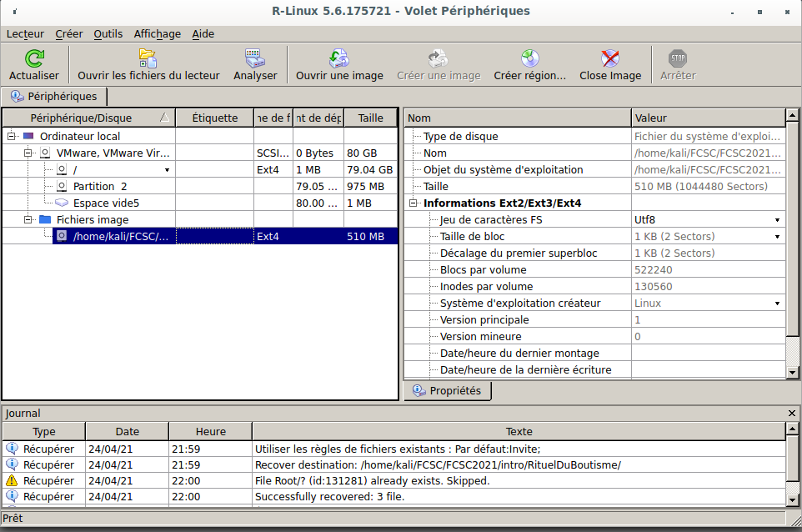Viewport: 802px width, 532px height.
Task: Click the 'Date/heure du dernier montage' row
Action: [595, 354]
